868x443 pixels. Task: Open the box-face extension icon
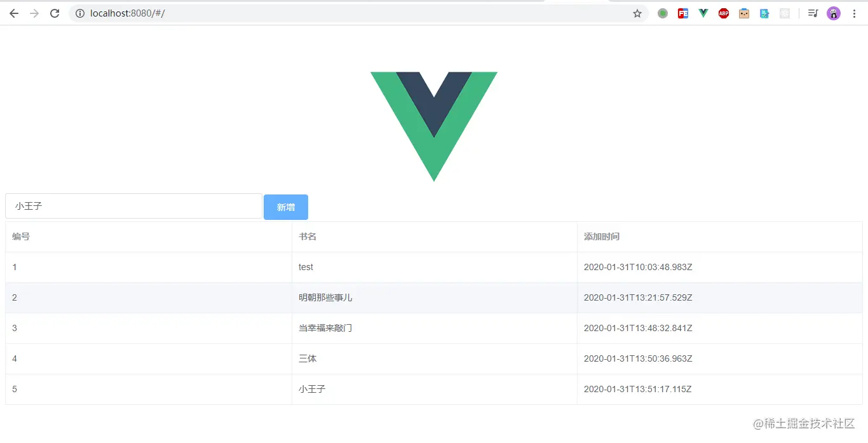tap(744, 13)
